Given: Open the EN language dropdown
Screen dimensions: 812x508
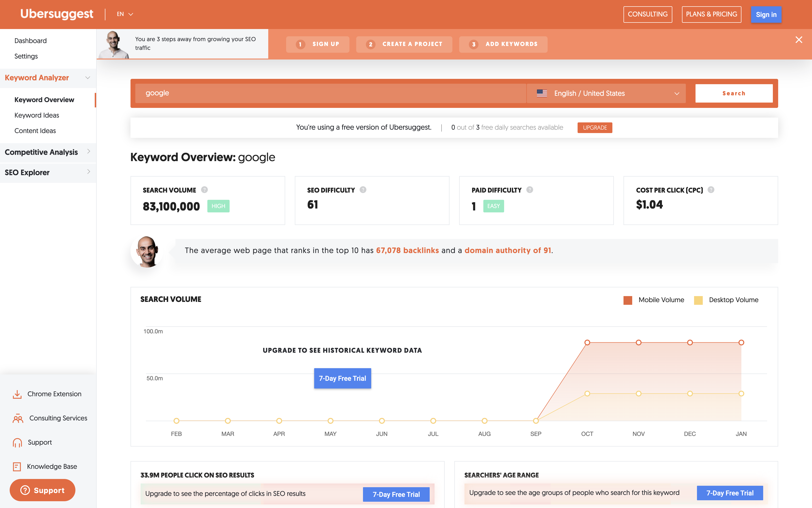Looking at the screenshot, I should click(x=125, y=14).
